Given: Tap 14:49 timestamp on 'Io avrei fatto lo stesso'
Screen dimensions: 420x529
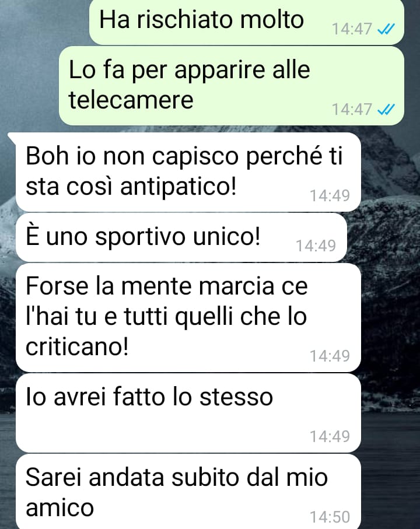Looking at the screenshot, I should [330, 436].
